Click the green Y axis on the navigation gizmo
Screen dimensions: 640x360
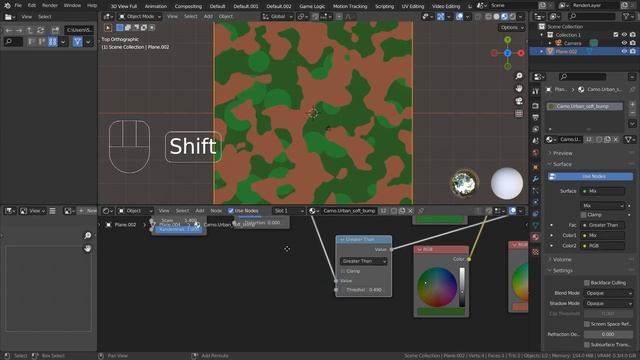(x=507, y=40)
